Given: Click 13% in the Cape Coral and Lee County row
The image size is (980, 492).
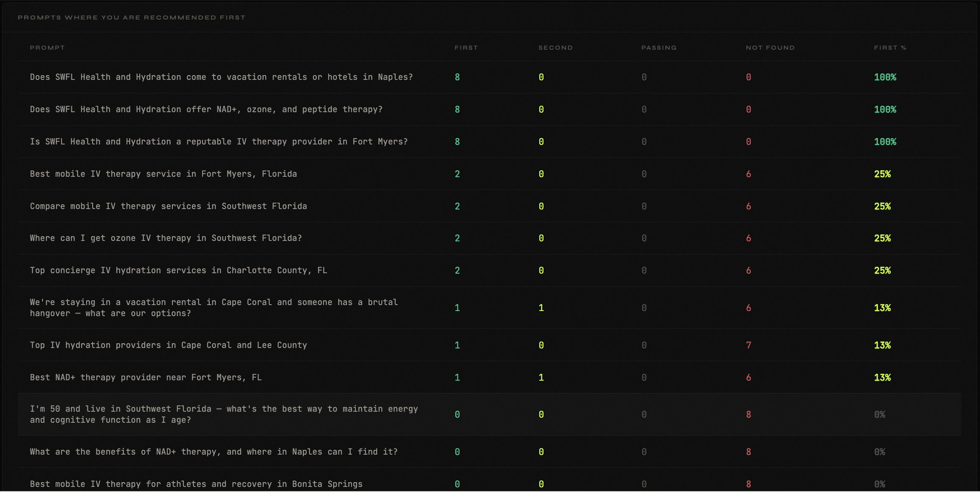Looking at the screenshot, I should coord(882,345).
